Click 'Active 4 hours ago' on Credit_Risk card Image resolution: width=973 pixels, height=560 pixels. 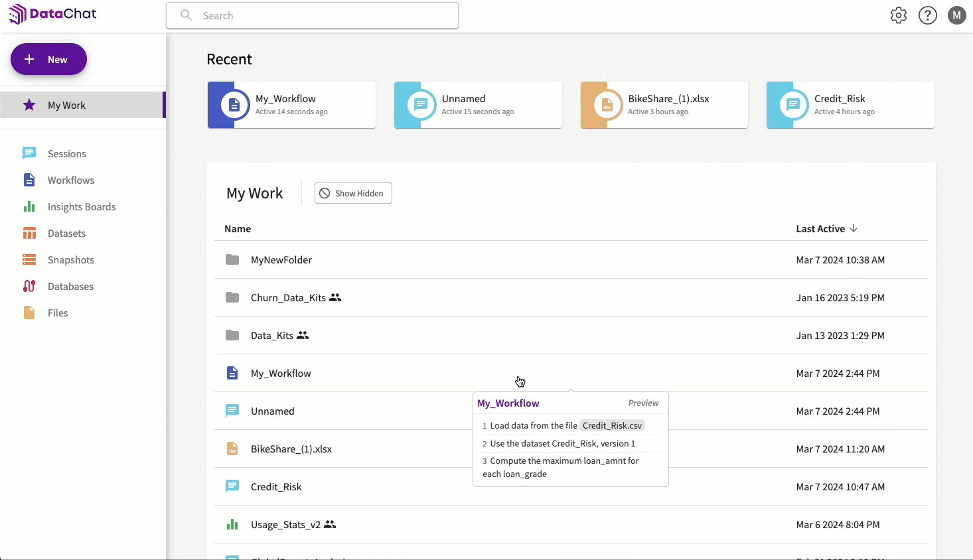point(844,111)
